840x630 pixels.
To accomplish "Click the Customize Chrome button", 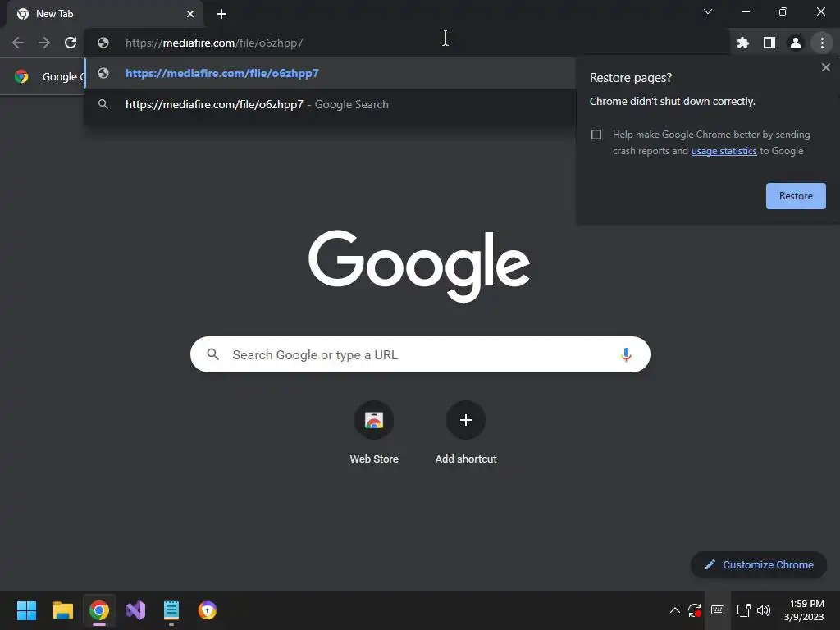I will pyautogui.click(x=759, y=564).
